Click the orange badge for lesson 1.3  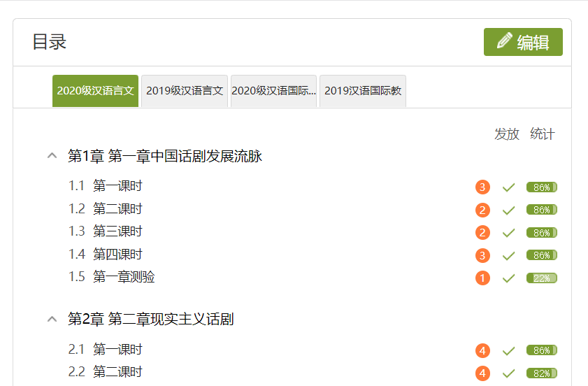(x=482, y=233)
